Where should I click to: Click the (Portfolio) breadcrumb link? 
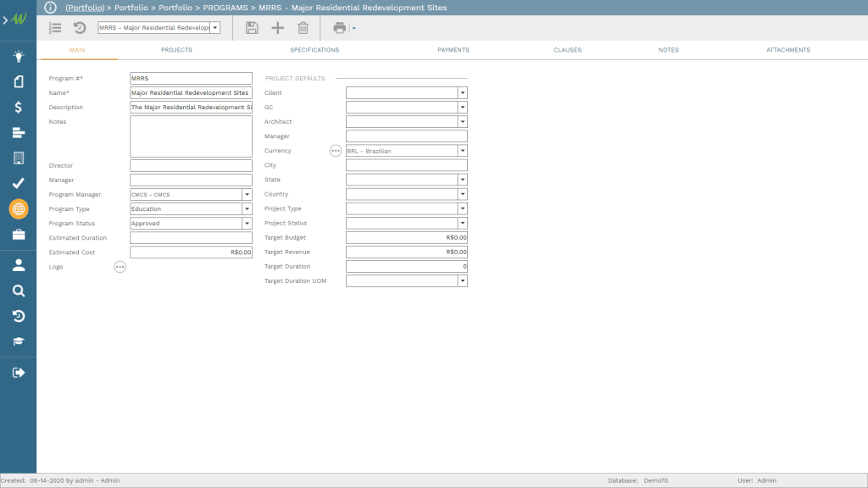[85, 8]
